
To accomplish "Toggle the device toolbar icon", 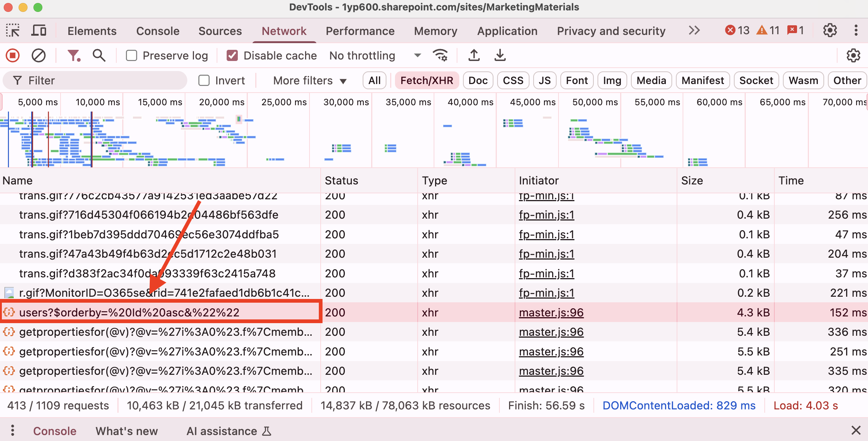I will pos(39,31).
